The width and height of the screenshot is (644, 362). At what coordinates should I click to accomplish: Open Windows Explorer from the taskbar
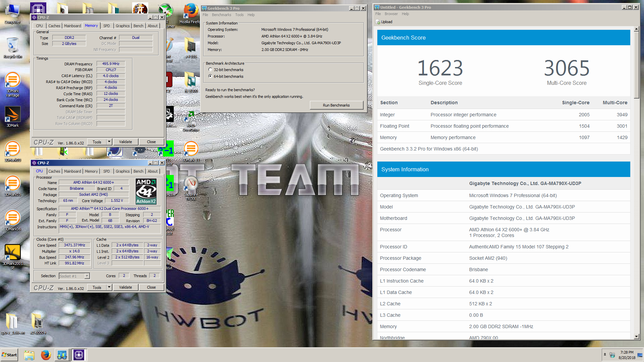pos(29,355)
